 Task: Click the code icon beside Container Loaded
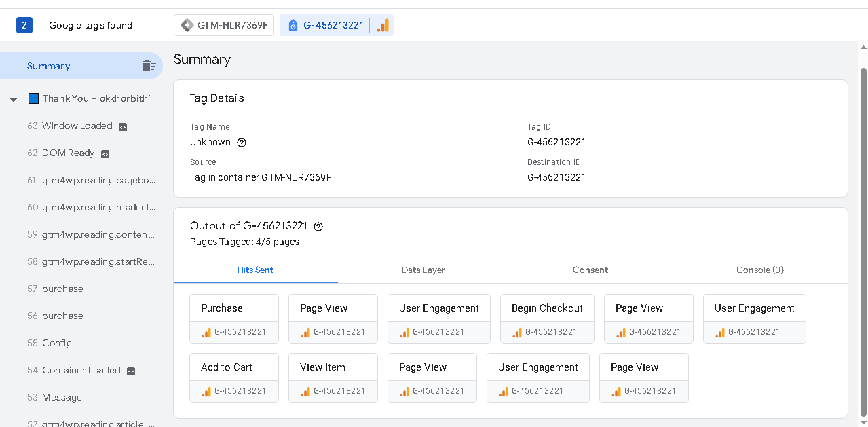(131, 371)
